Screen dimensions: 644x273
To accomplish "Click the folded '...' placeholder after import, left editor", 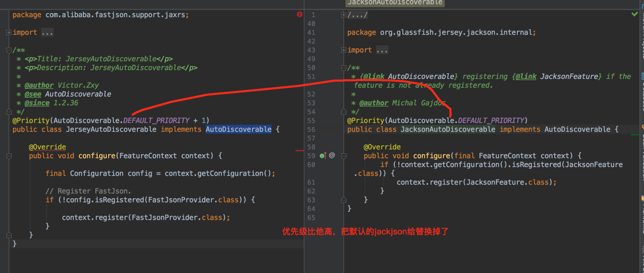I will pyautogui.click(x=47, y=32).
